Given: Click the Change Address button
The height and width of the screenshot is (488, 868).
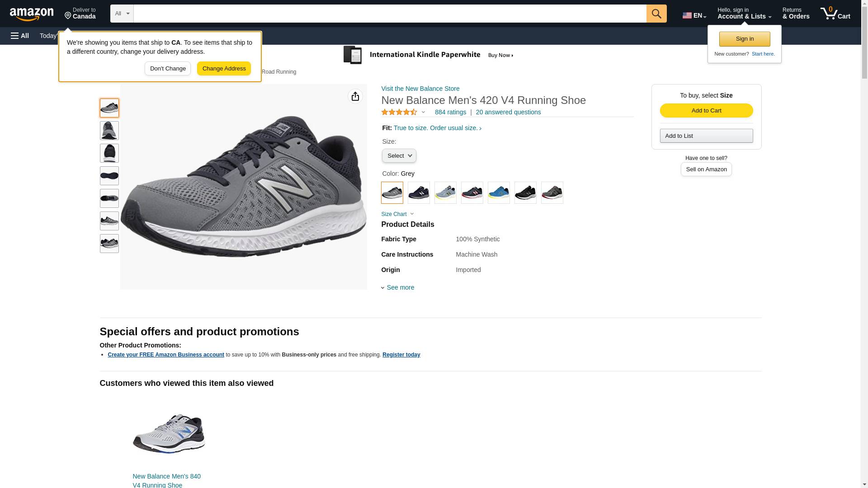Looking at the screenshot, I should pos(224,69).
